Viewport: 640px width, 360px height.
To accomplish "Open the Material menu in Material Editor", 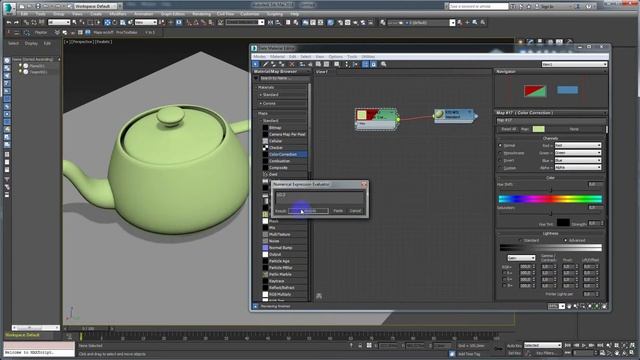I will (x=277, y=57).
